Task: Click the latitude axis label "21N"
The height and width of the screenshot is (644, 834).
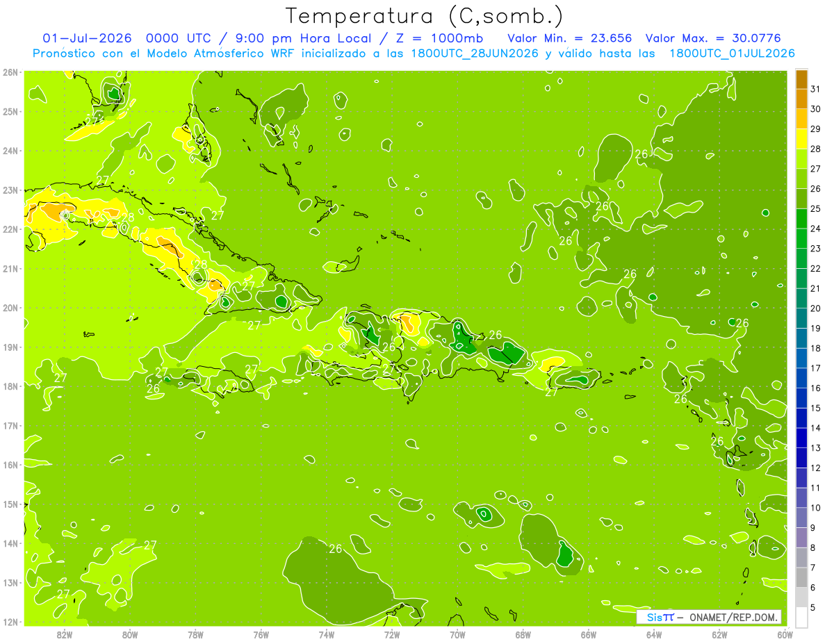Action: 10,269
